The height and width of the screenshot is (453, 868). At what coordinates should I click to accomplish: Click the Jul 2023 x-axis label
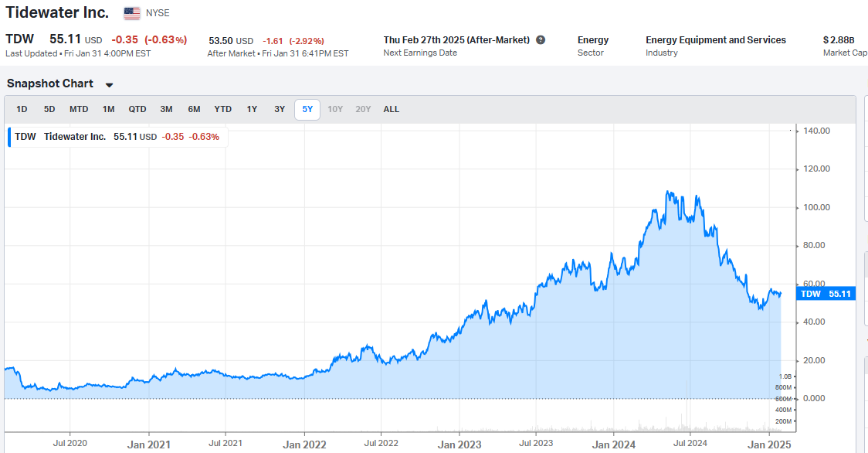tap(536, 443)
